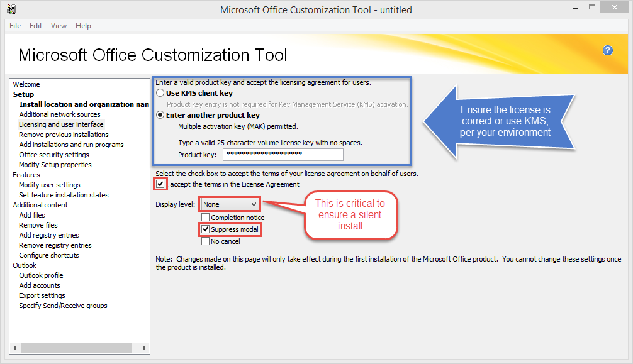Screen dimensions: 633x364
Task: Select Setup in the navigation tree
Action: [23, 94]
